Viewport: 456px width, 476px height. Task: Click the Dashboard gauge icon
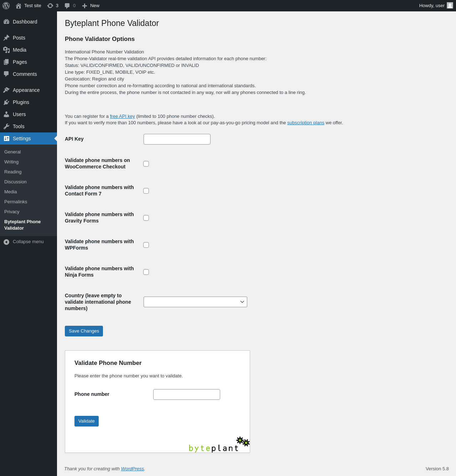[6, 22]
